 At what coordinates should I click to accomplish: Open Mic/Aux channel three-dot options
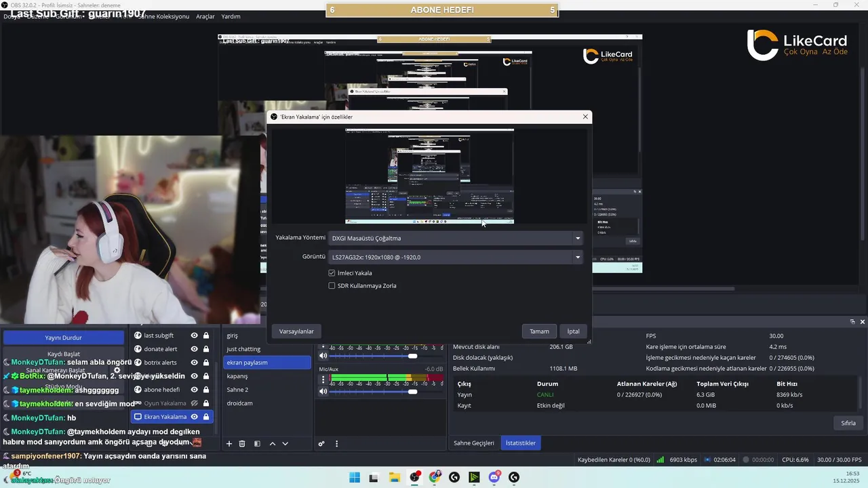(x=323, y=380)
